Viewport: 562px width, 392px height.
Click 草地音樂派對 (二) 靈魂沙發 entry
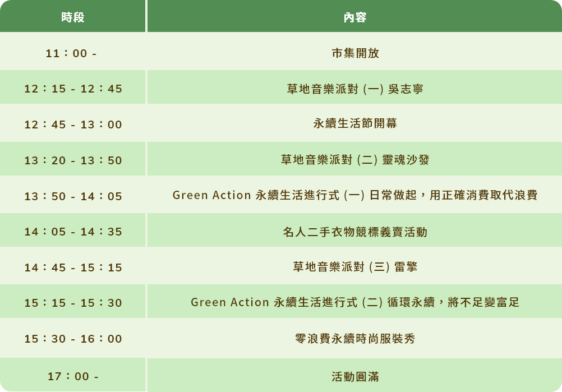click(355, 160)
